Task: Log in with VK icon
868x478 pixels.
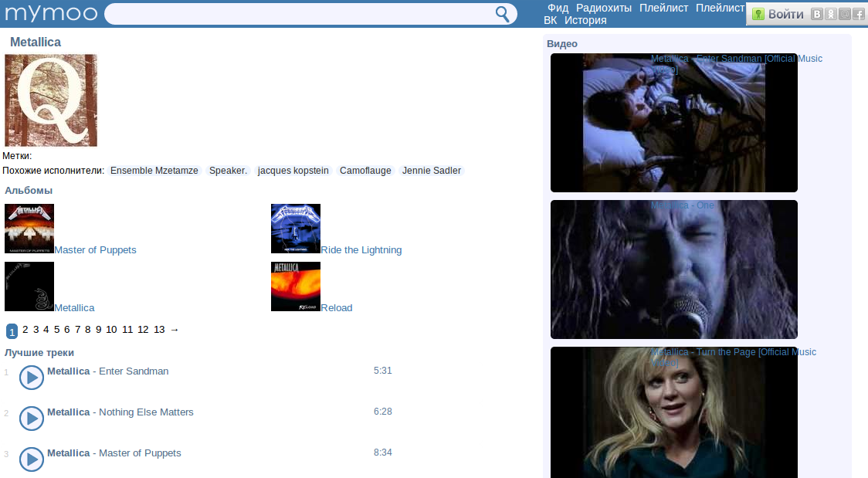Action: (817, 15)
